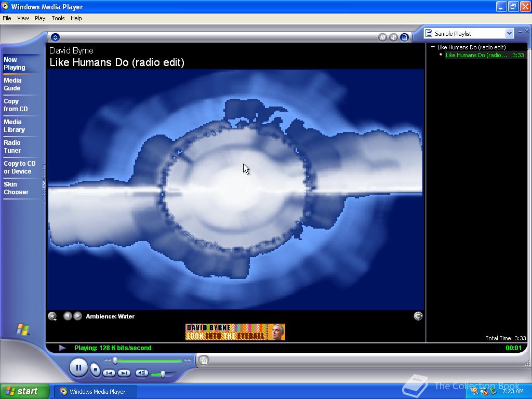The height and width of the screenshot is (399, 532).
Task: Toggle playlist pane button in top bar
Action: pyautogui.click(x=404, y=37)
